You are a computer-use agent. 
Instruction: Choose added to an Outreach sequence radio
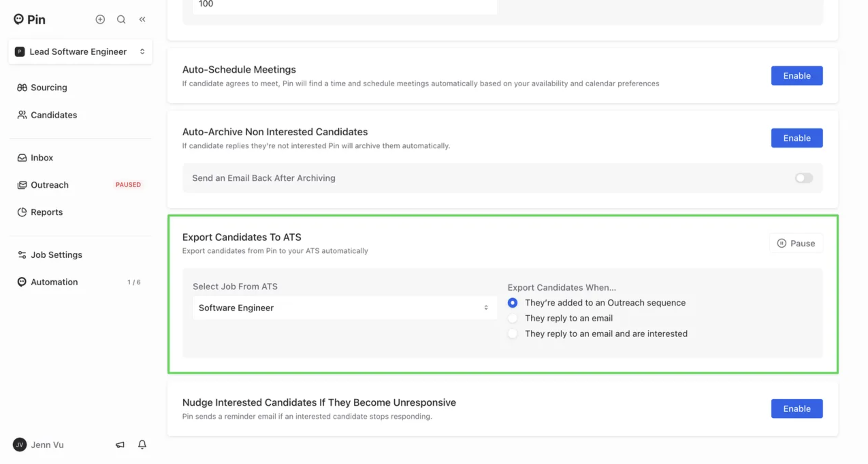point(512,303)
